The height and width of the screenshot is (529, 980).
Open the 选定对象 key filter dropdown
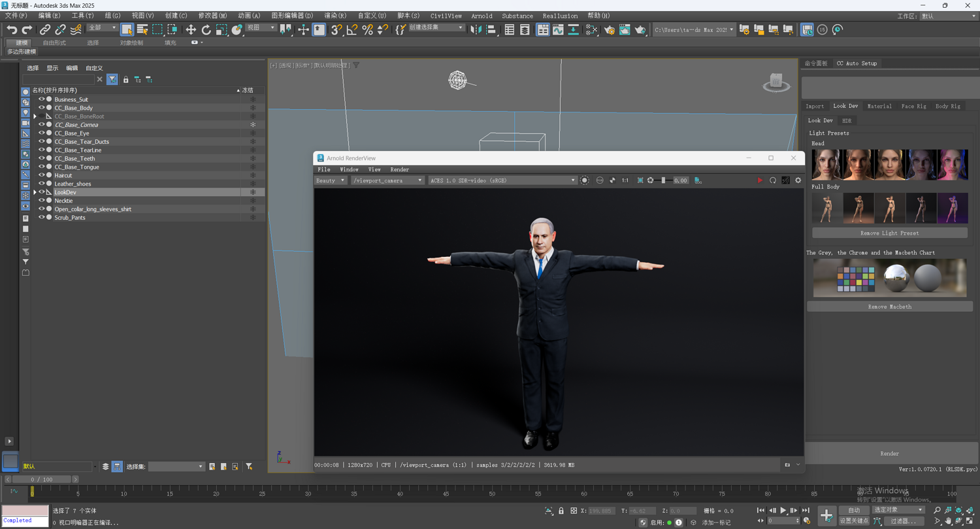pyautogui.click(x=898, y=510)
